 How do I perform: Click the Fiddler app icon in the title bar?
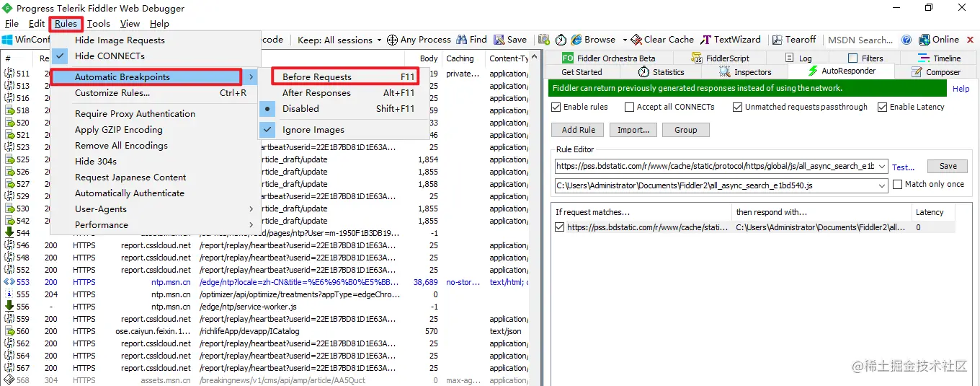coord(7,8)
